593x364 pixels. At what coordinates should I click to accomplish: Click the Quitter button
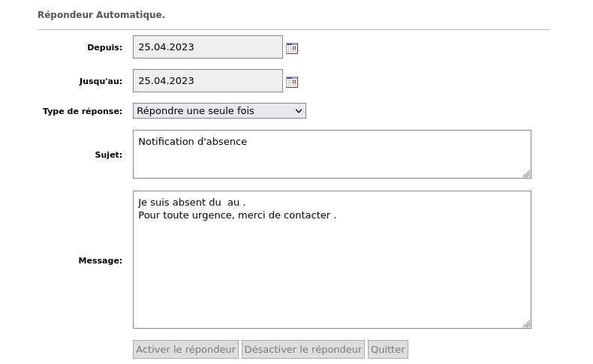[388, 350]
